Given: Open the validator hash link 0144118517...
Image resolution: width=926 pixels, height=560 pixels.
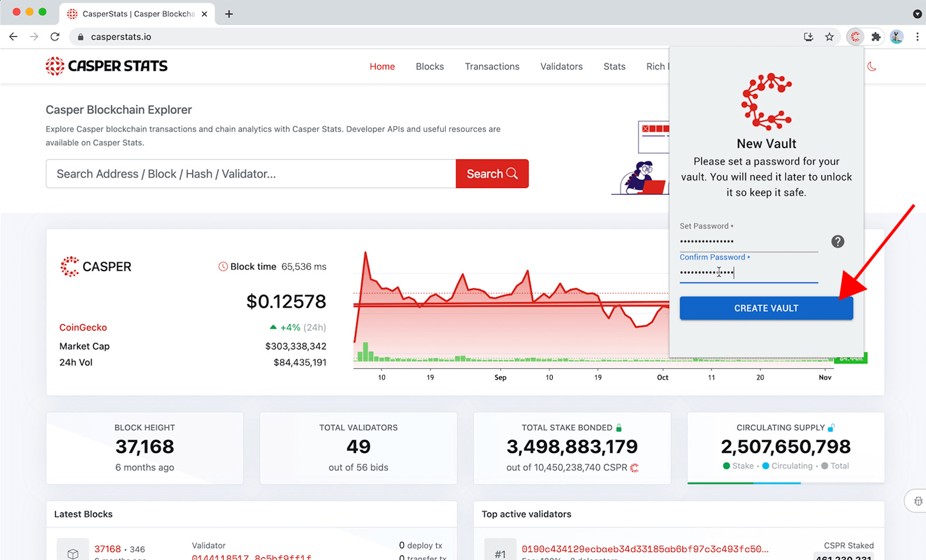Looking at the screenshot, I should [251, 557].
